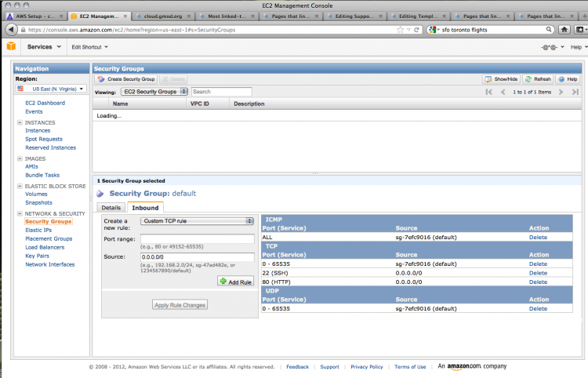Screen dimensions: 588x378
Task: Go to previous page icon
Action: [503, 92]
